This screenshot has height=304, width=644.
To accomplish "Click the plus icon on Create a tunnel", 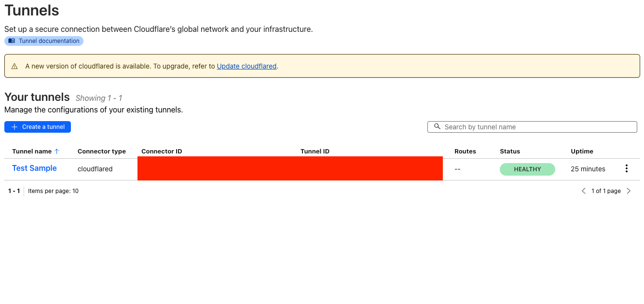I will pyautogui.click(x=14, y=127).
